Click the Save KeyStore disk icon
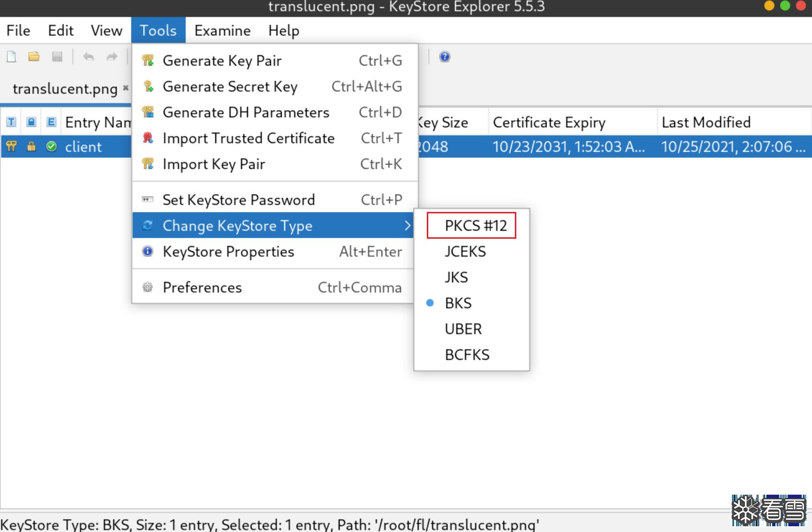The height and width of the screenshot is (532, 812). (x=57, y=57)
